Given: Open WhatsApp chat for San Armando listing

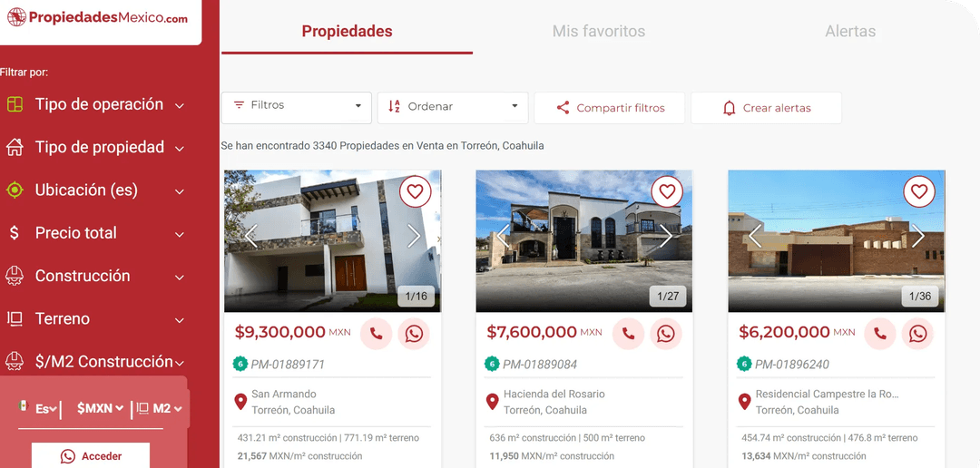Looking at the screenshot, I should (414, 334).
